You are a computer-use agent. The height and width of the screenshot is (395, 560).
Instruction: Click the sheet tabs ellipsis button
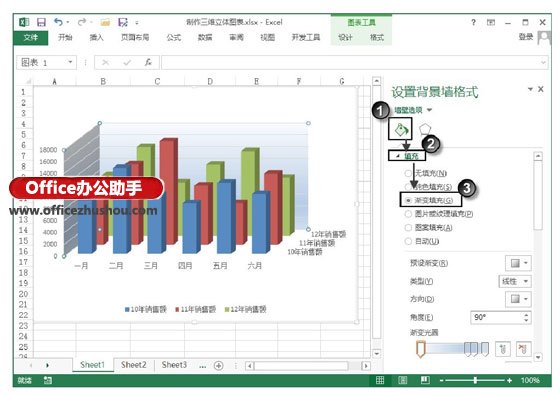(202, 366)
